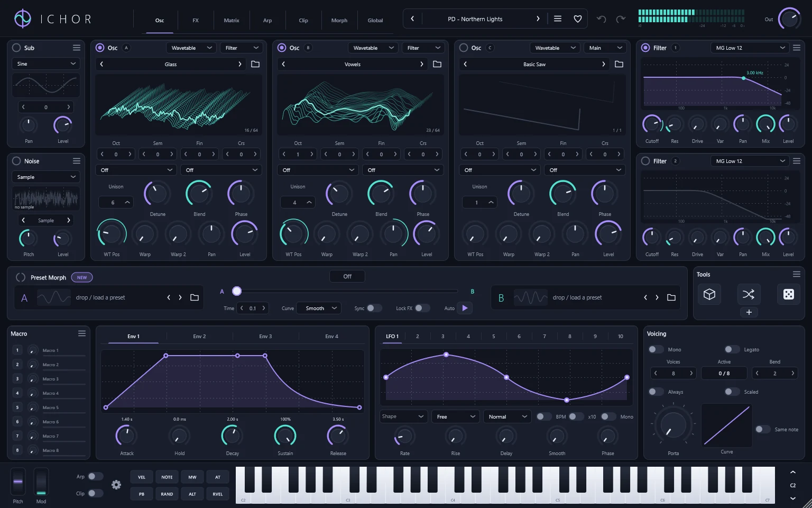Toggle the Mono voicing switch
The width and height of the screenshot is (812, 508).
click(656, 349)
